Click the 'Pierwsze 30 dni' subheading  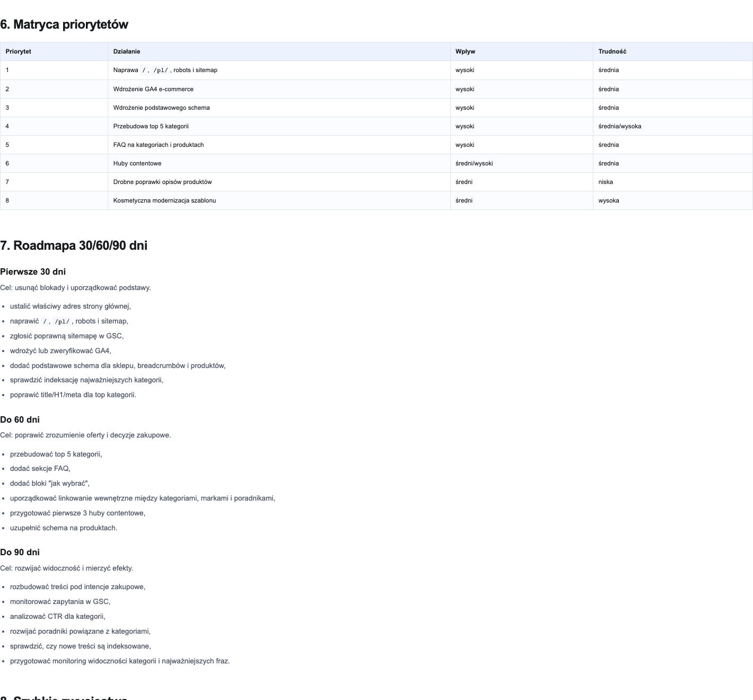(x=33, y=272)
